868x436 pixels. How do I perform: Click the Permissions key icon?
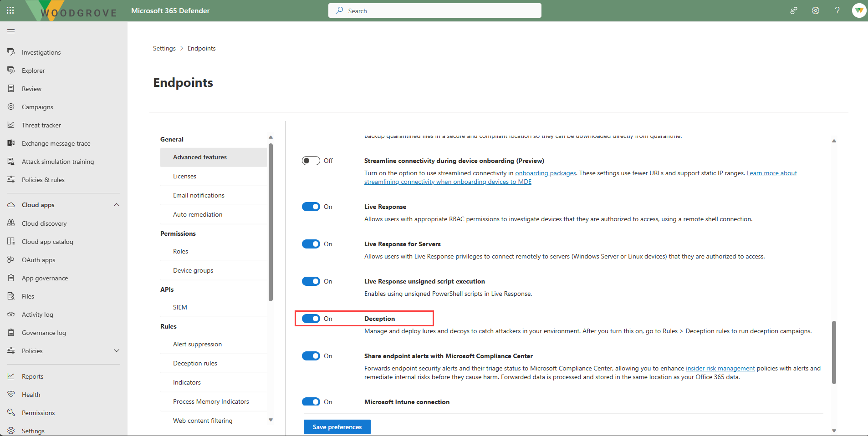[11, 412]
